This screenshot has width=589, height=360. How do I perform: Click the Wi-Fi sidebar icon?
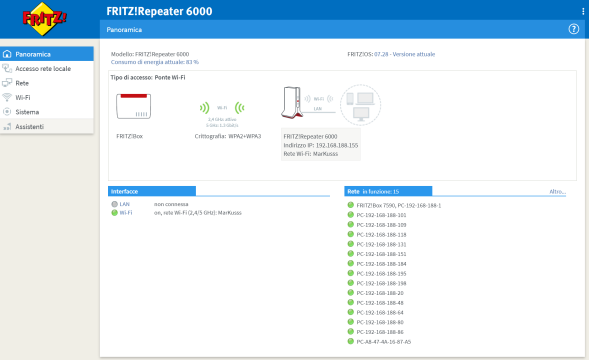click(x=7, y=97)
